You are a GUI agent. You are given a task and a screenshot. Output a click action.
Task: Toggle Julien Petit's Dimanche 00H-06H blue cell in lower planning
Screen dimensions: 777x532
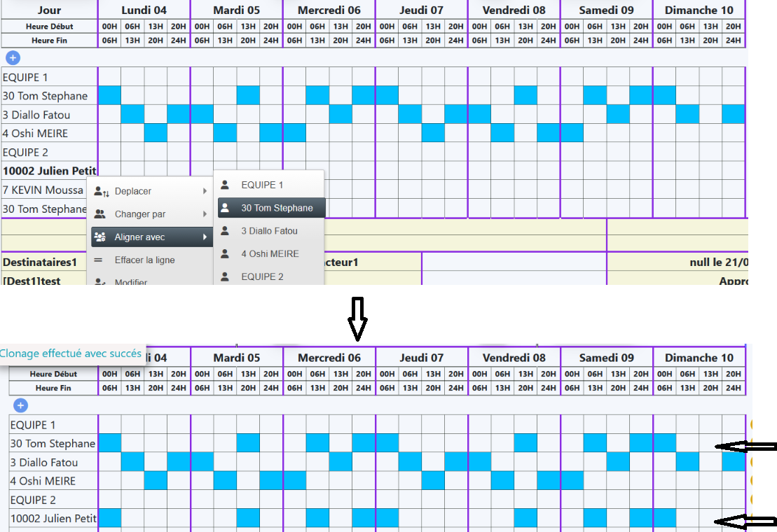pos(664,518)
